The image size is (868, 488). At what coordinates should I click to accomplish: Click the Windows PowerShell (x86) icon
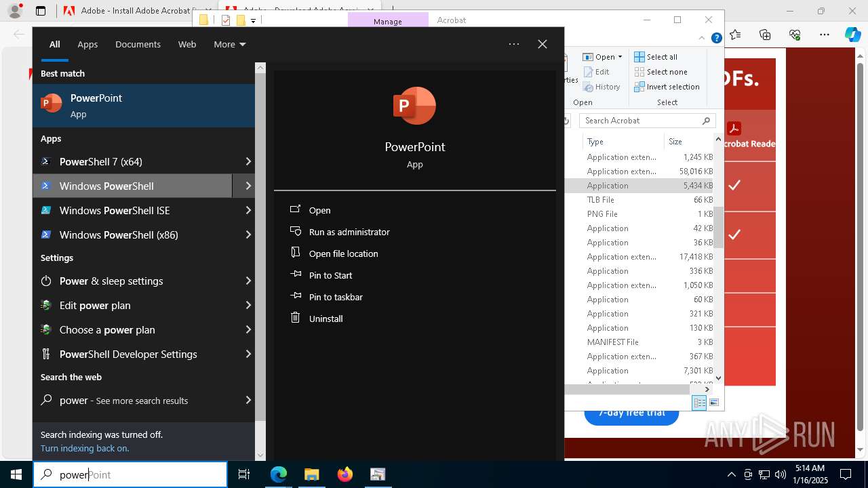click(x=46, y=235)
